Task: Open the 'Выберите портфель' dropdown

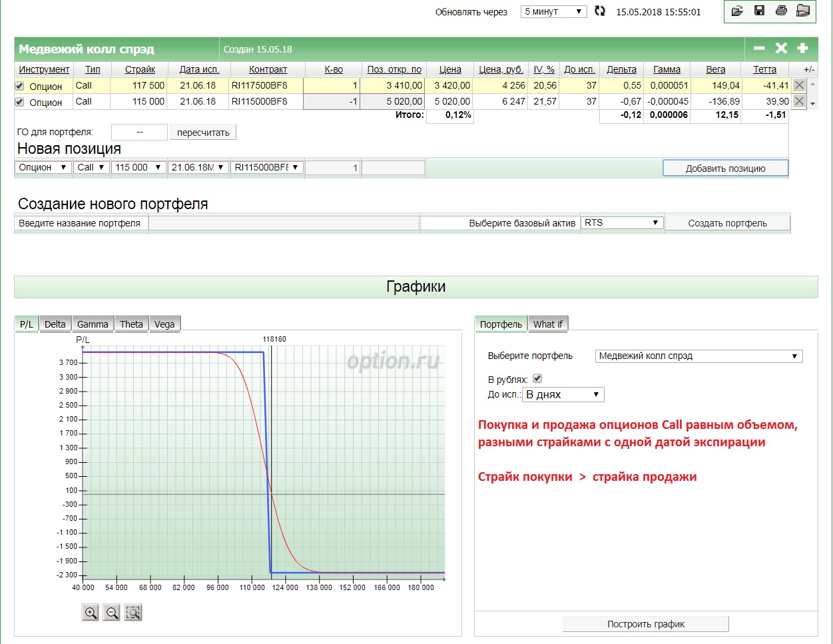Action: coord(698,356)
